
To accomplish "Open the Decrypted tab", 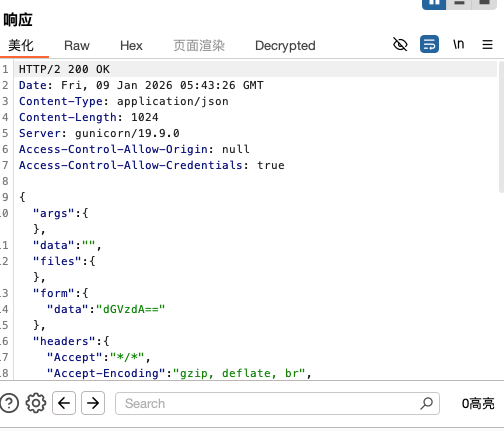I will point(285,46).
